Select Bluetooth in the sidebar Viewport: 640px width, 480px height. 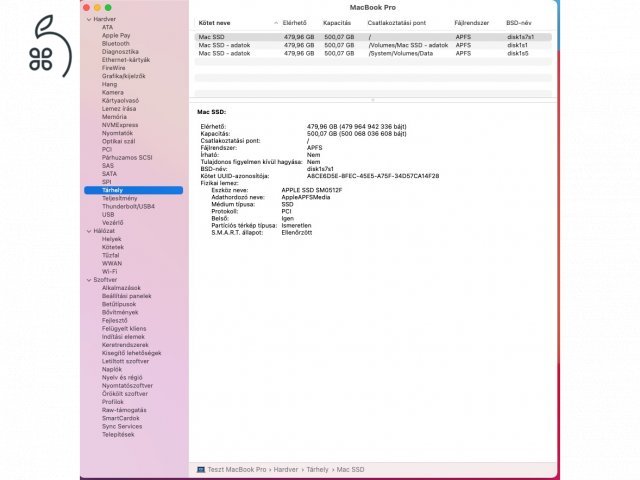[x=116, y=44]
